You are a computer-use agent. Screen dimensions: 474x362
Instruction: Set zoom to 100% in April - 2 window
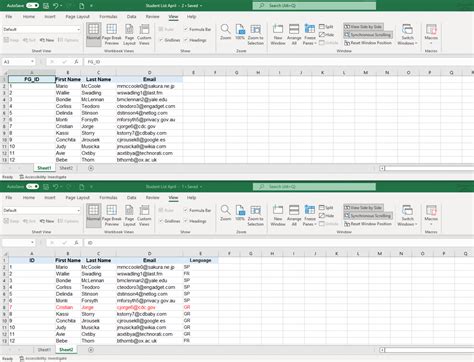(x=240, y=32)
